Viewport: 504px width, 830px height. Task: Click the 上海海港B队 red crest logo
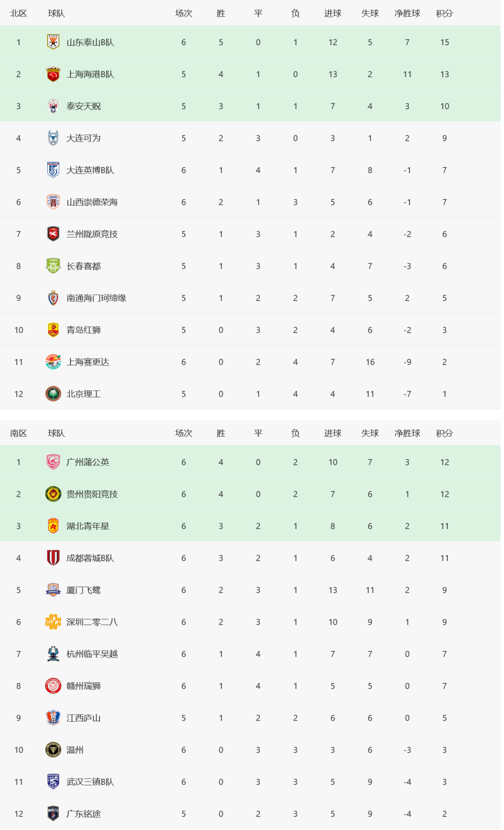tap(53, 74)
